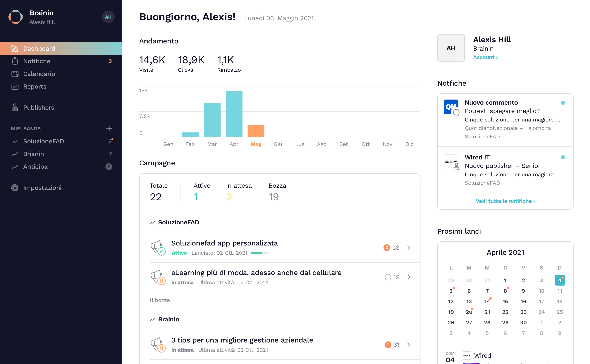Viewport: 590px width, 364px height.
Task: Open the Impostazioni gear icon
Action: (15, 187)
